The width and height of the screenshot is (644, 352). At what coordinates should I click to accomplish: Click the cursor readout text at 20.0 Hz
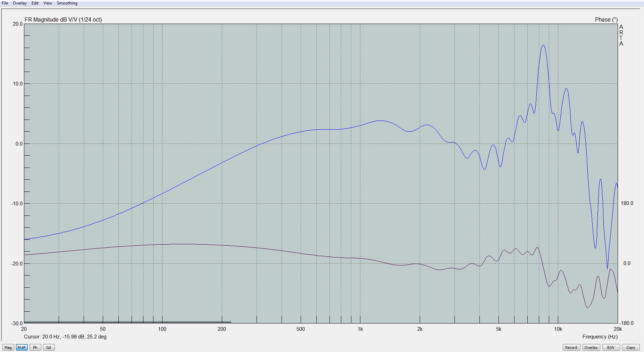(x=65, y=337)
